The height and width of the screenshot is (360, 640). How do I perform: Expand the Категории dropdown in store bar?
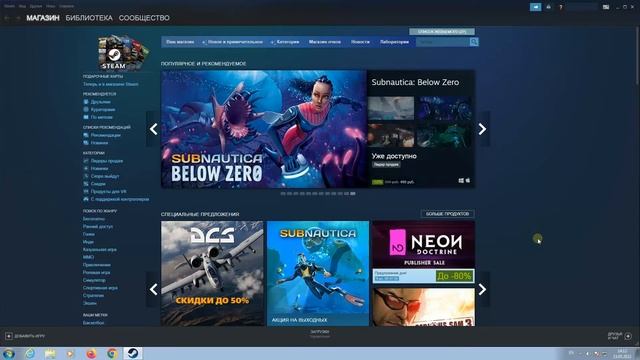tap(285, 42)
